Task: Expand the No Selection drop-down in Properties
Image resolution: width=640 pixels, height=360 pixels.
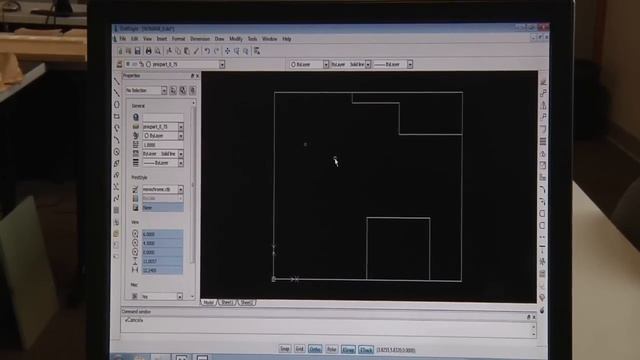Action: click(164, 90)
